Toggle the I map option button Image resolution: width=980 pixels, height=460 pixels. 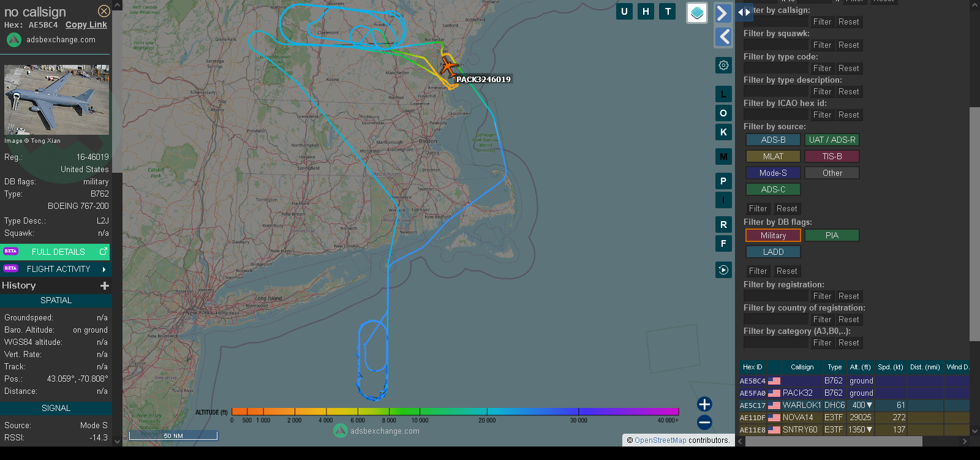pos(723,200)
